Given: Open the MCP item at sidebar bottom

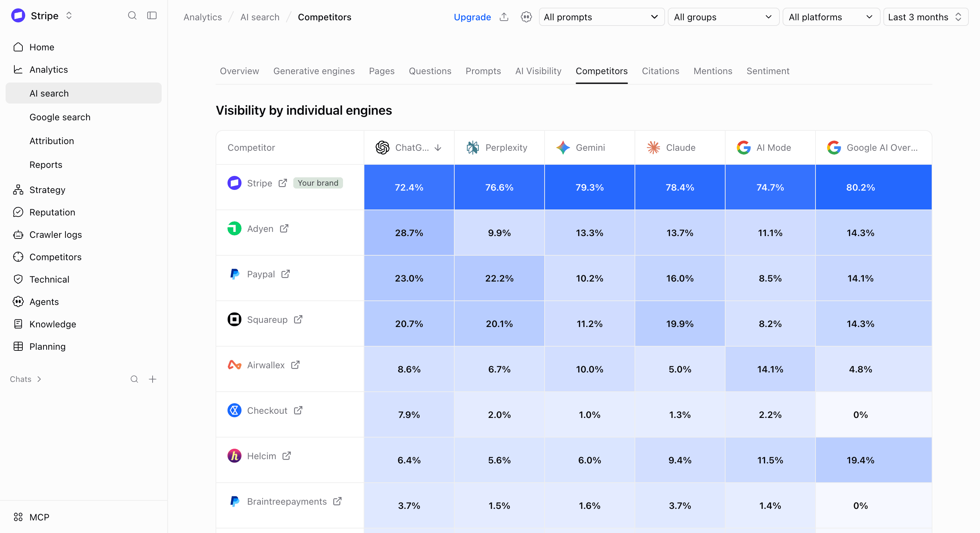Looking at the screenshot, I should (83, 517).
